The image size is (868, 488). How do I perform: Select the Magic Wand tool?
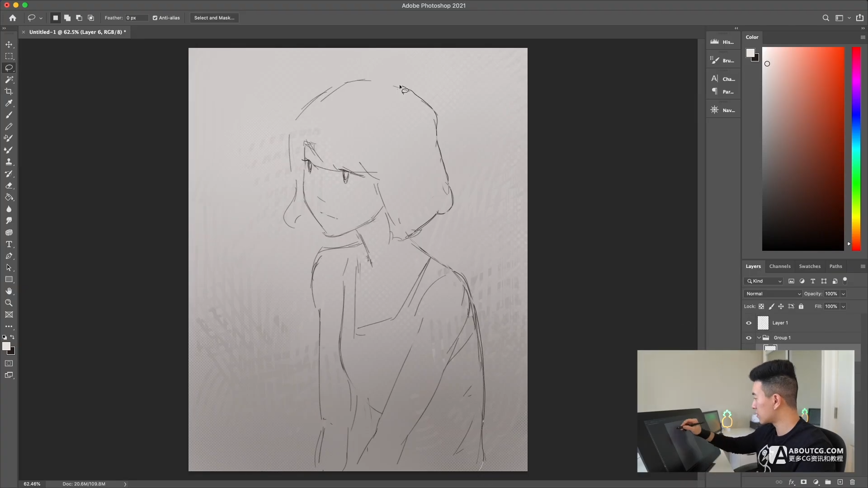[9, 80]
